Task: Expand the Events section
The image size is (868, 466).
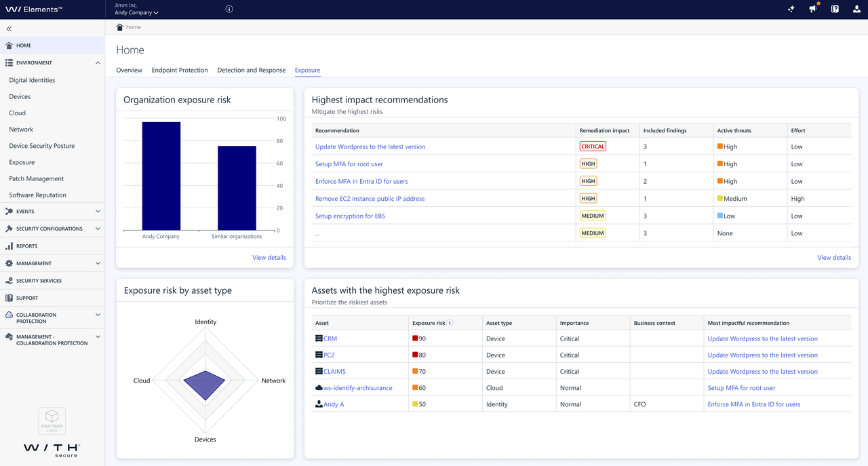Action: pyautogui.click(x=98, y=211)
